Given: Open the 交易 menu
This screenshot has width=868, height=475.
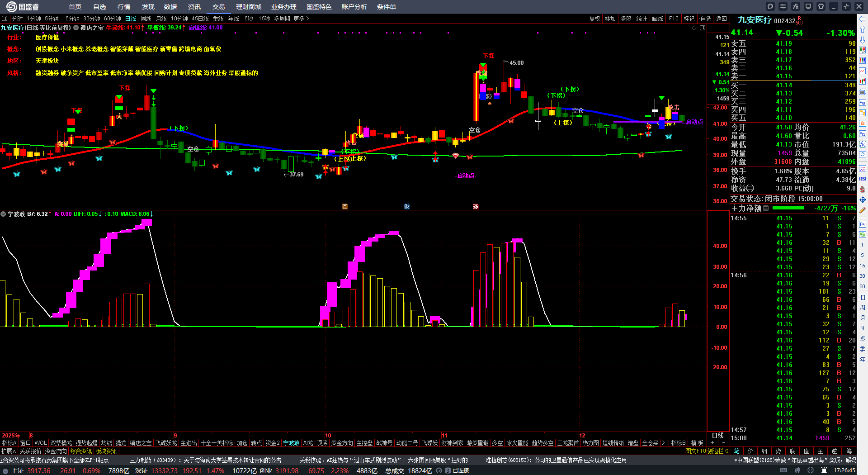Looking at the screenshot, I should [219, 7].
